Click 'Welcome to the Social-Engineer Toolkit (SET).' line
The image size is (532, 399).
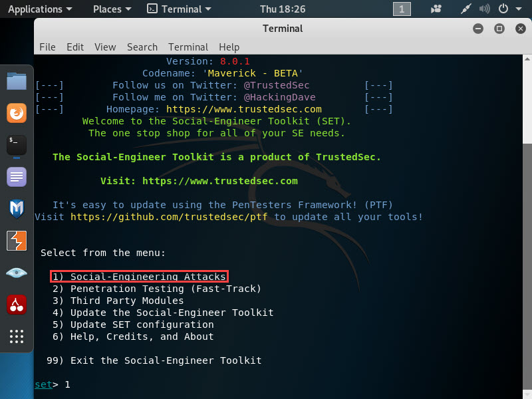(217, 121)
